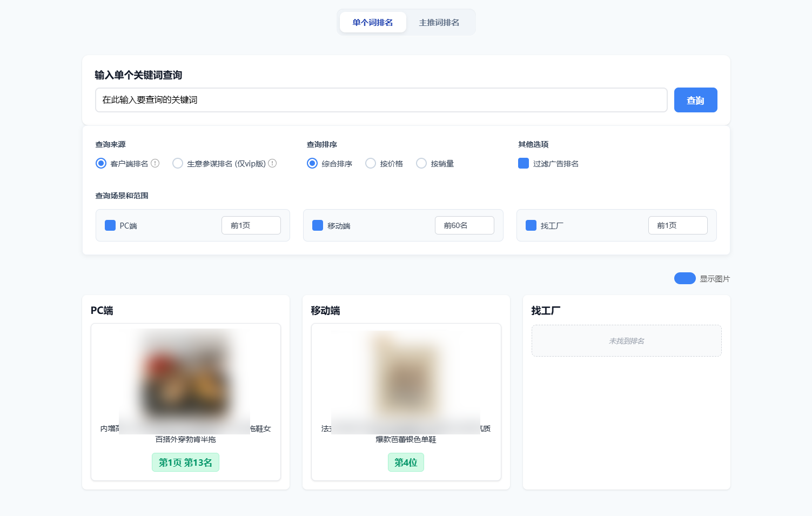Open the 移动端 前60名 range dropdown
The height and width of the screenshot is (516, 812).
click(x=464, y=225)
